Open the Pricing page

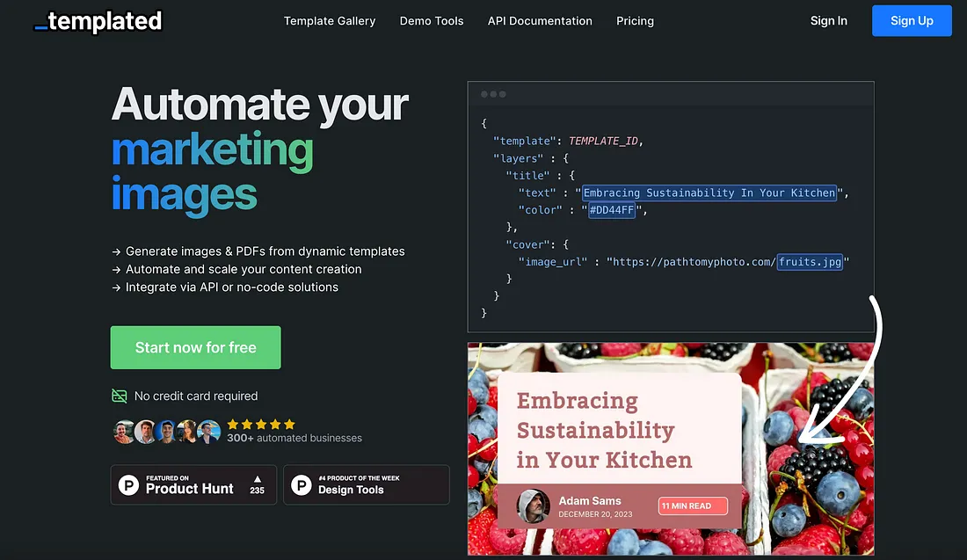point(635,21)
